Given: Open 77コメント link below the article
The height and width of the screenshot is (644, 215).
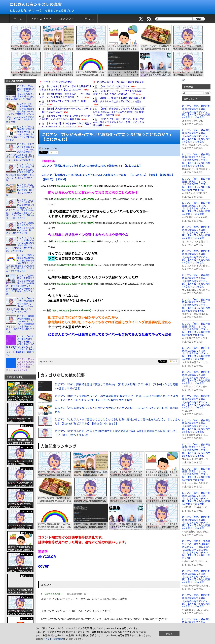Looking at the screenshot, I should (x=48, y=361).
